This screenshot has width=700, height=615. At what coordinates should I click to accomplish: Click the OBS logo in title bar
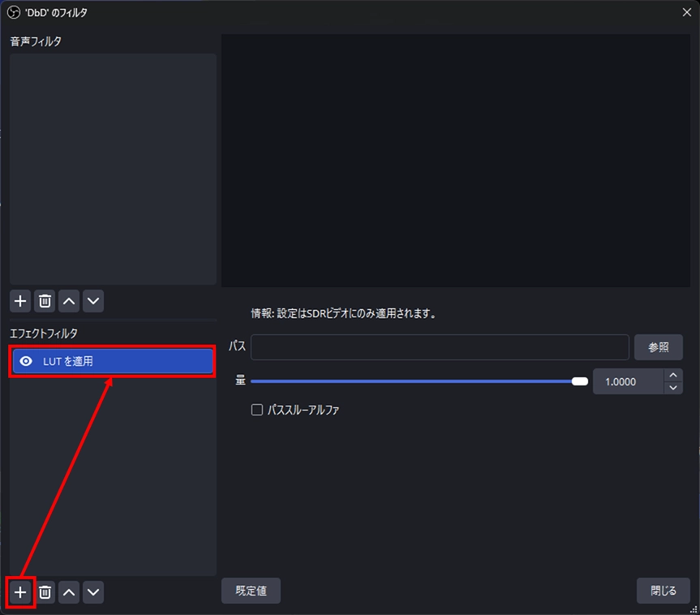13,11
